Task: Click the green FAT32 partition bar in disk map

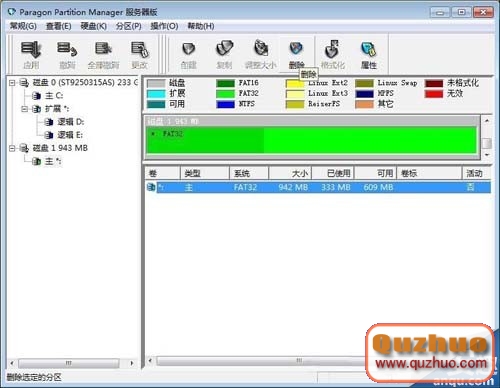Action: pos(311,140)
